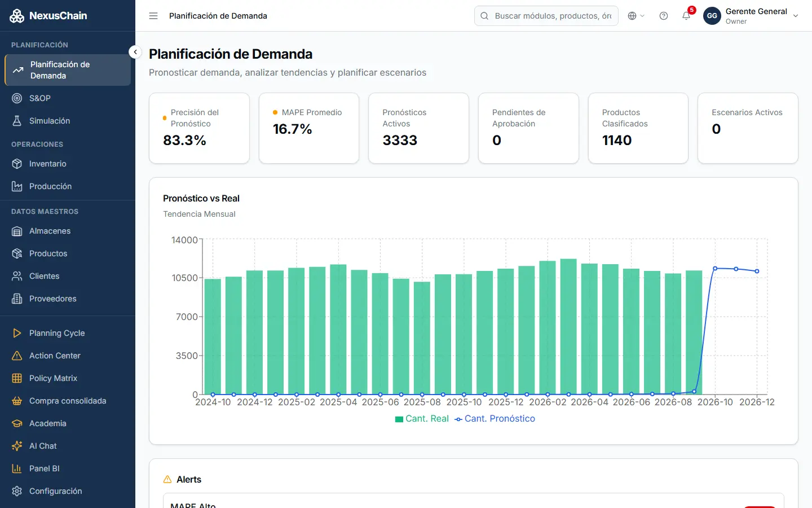Navigate to Inventario
Image resolution: width=812 pixels, height=508 pixels.
[x=68, y=164]
